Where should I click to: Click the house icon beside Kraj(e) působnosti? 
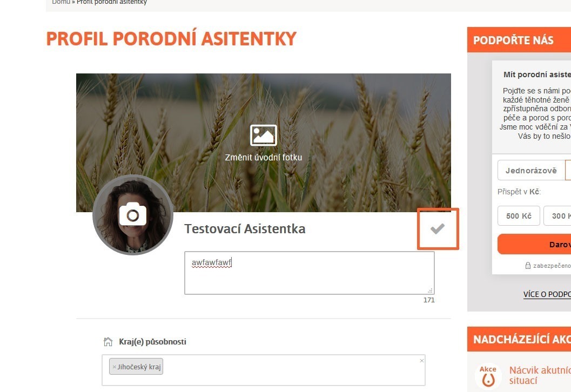click(108, 342)
